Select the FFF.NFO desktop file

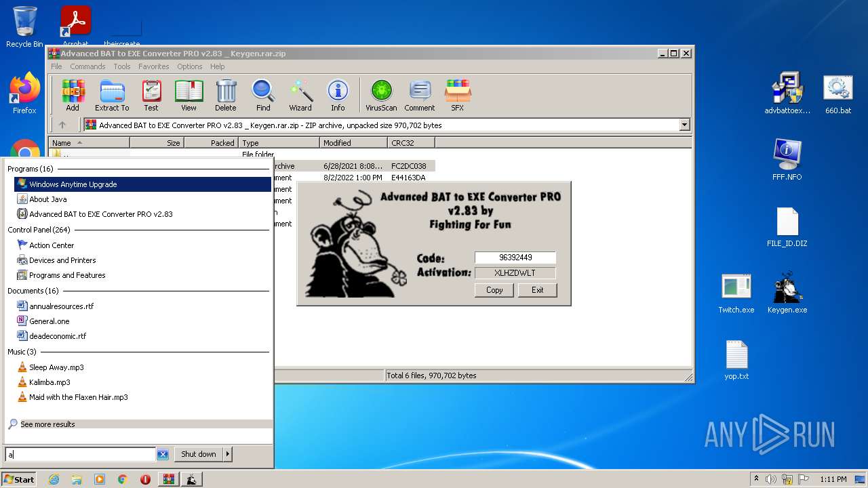pyautogui.click(x=787, y=160)
